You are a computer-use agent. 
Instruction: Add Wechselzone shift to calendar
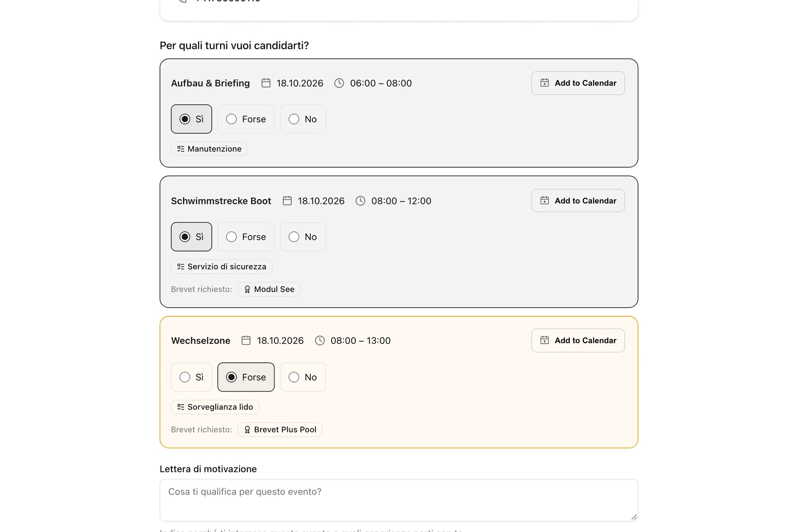click(x=578, y=340)
